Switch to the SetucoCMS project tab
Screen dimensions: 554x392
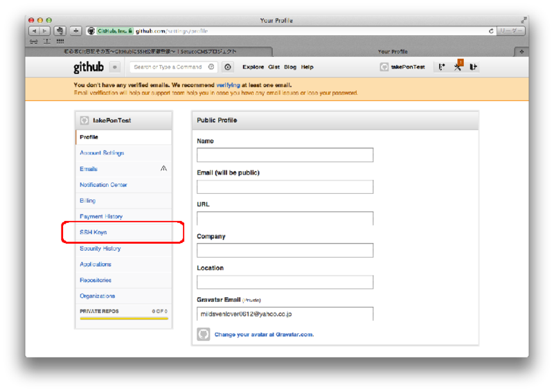(150, 52)
